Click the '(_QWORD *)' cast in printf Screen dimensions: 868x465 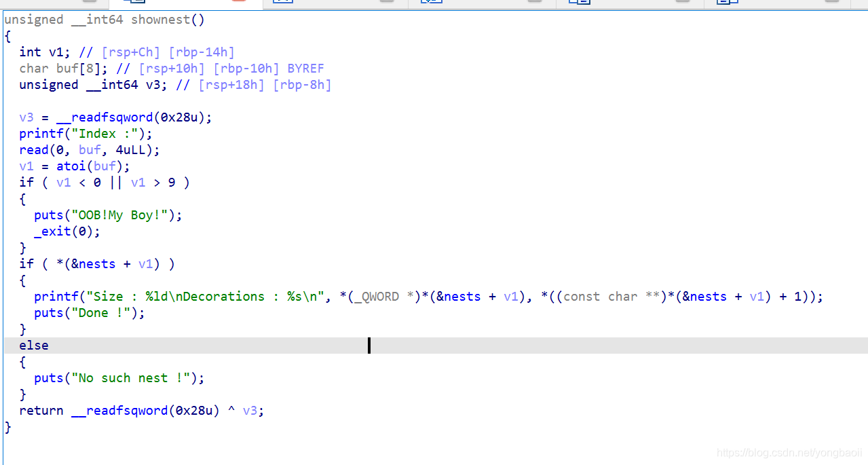click(377, 297)
